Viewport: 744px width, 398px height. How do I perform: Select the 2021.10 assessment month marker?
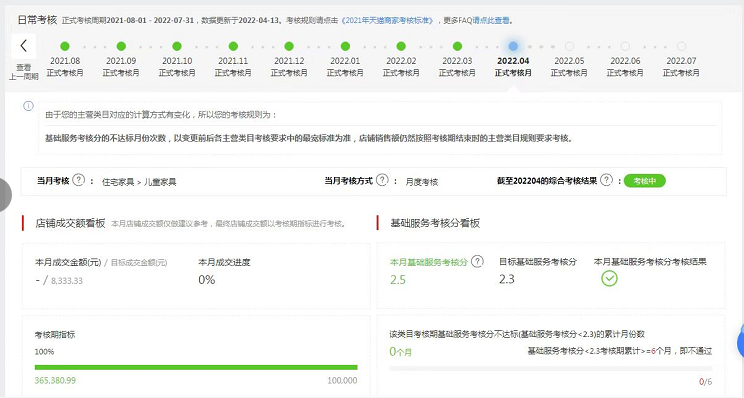coord(177,46)
